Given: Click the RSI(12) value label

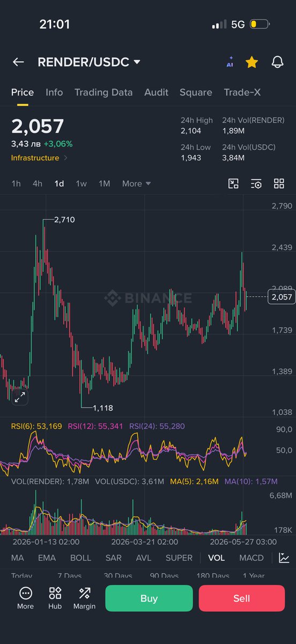Looking at the screenshot, I should (95, 426).
